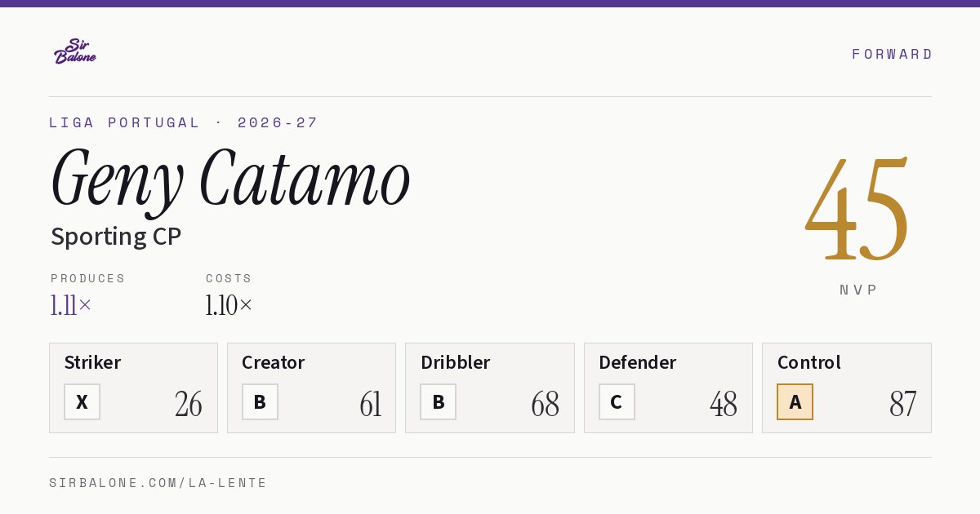Select the highlighted A grade badge for Control
This screenshot has width=980, height=514.
[795, 401]
